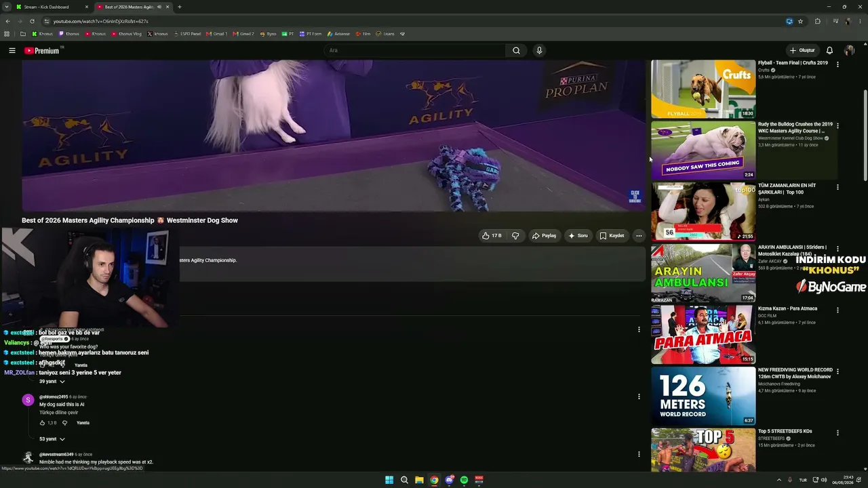Open a new browser tab
This screenshot has width=868, height=488.
click(179, 7)
